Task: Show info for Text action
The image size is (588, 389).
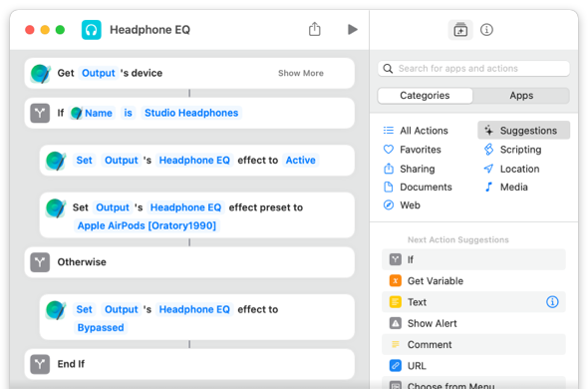Action: 552,302
